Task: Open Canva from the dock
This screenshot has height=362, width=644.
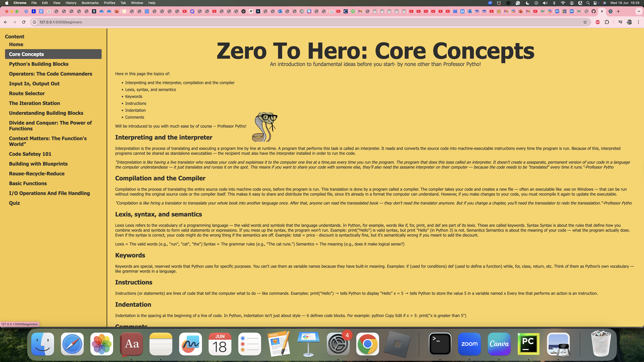Action: pyautogui.click(x=499, y=344)
